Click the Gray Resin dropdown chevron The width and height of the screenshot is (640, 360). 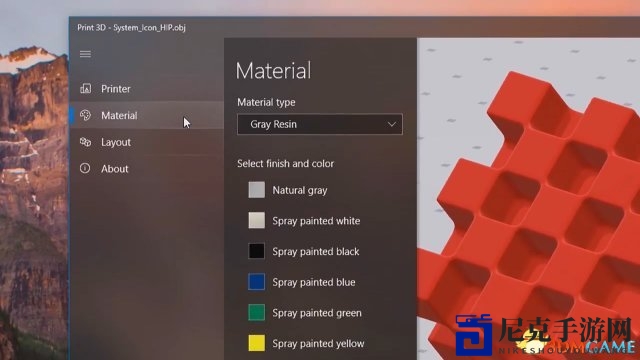click(x=391, y=124)
